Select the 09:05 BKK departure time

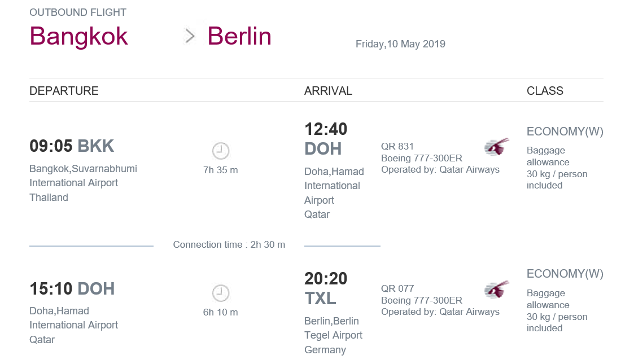pyautogui.click(x=72, y=146)
